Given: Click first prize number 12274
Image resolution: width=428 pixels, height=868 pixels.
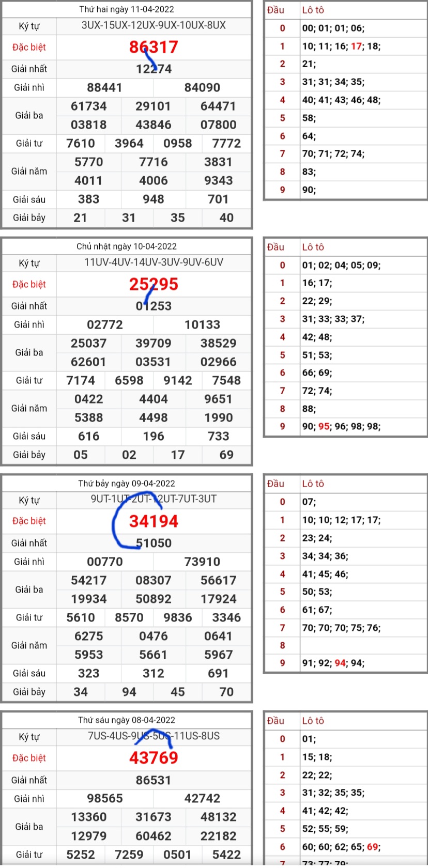Looking at the screenshot, I should point(154,69).
